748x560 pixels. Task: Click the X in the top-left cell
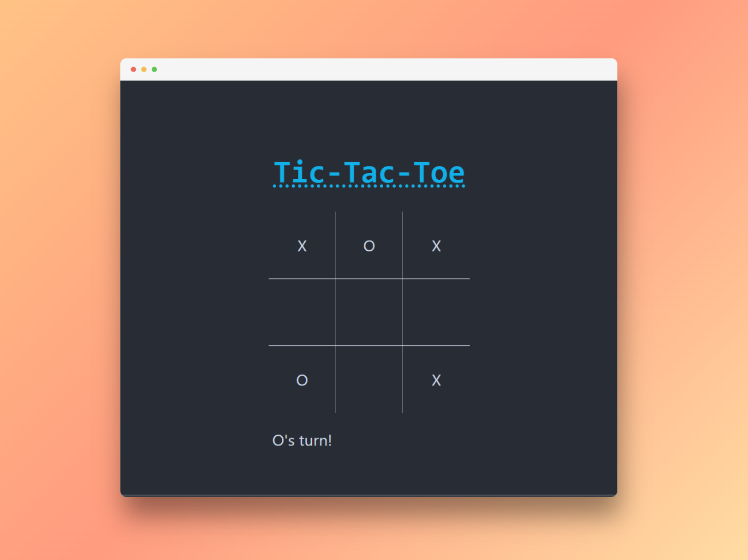302,246
